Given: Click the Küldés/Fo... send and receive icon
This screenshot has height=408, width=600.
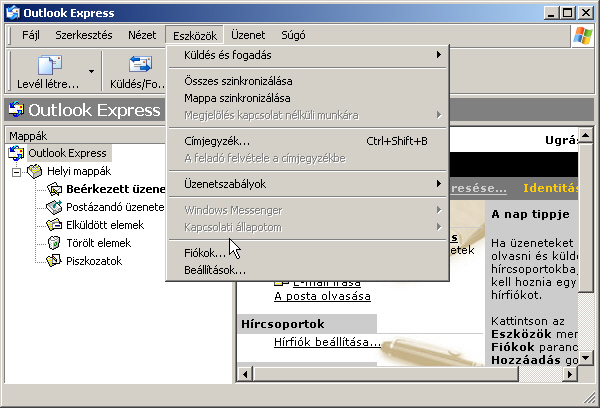Looking at the screenshot, I should (x=140, y=64).
